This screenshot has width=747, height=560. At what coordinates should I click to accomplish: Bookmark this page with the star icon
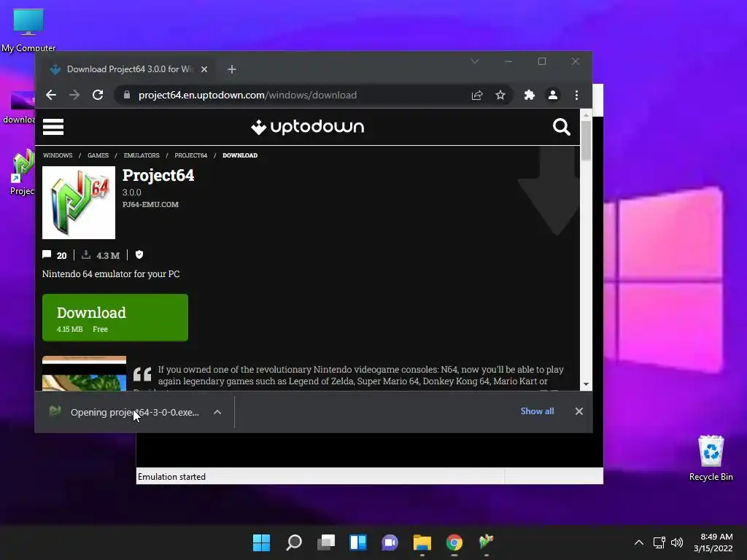pos(500,96)
